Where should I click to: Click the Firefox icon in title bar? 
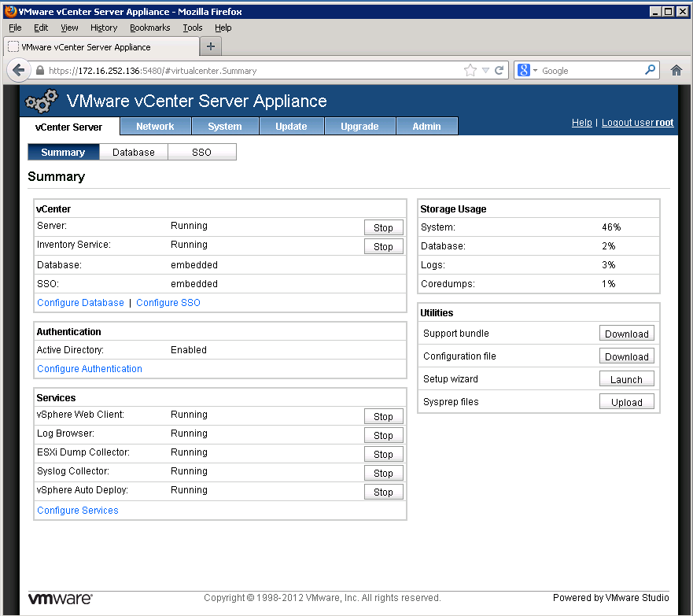10,11
